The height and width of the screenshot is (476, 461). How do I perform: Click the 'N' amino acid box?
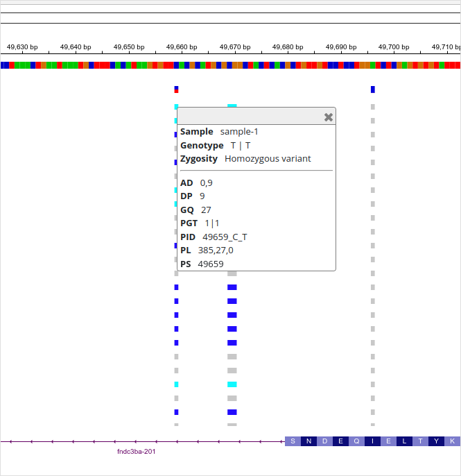coord(308,441)
